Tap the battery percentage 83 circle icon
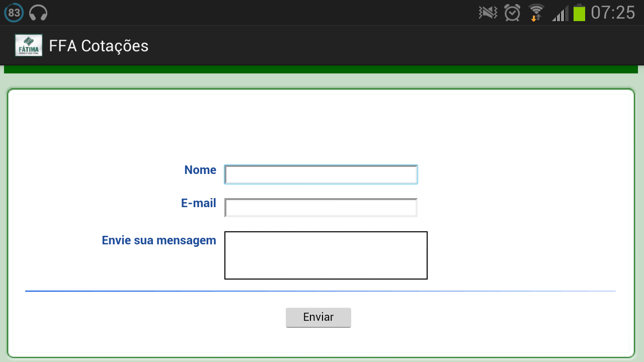 (14, 13)
